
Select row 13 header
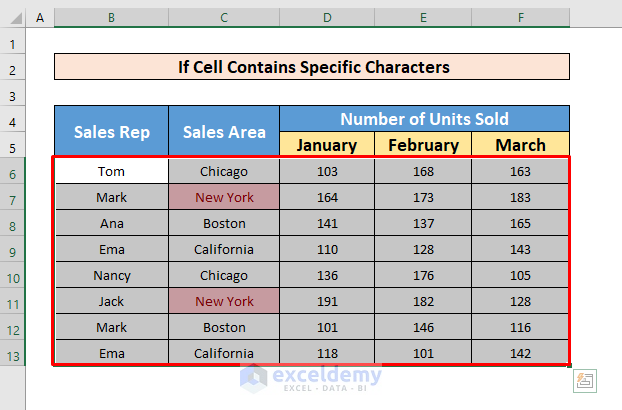pyautogui.click(x=12, y=353)
